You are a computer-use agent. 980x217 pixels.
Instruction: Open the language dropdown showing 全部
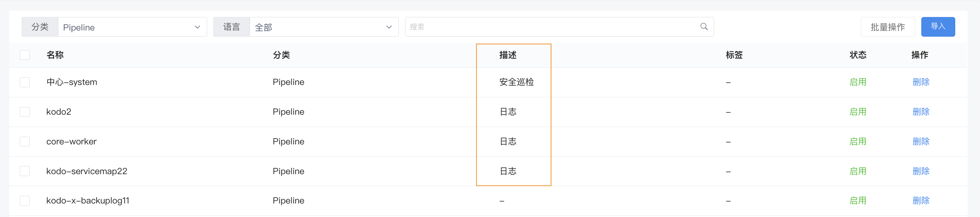click(x=324, y=27)
